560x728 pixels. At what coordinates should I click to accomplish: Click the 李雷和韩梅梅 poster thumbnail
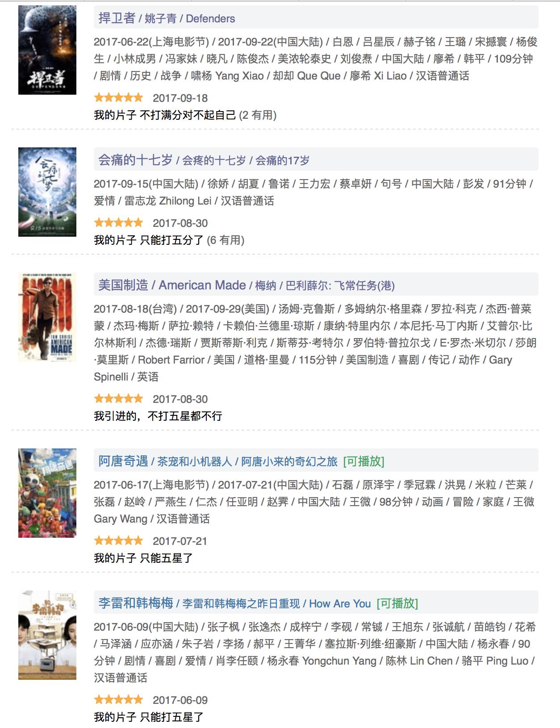point(47,635)
